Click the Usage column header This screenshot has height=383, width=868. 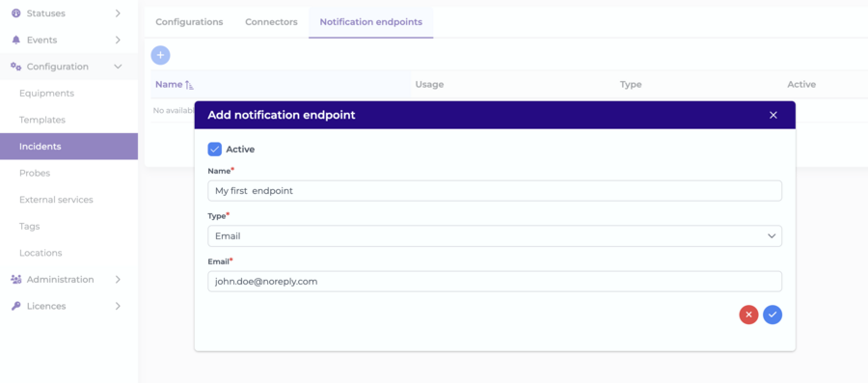click(429, 85)
